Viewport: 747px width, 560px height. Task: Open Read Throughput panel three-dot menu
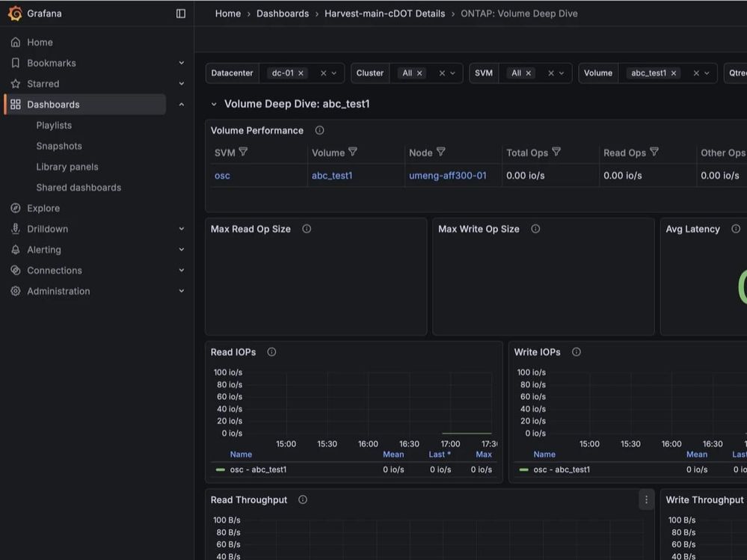[x=646, y=499]
